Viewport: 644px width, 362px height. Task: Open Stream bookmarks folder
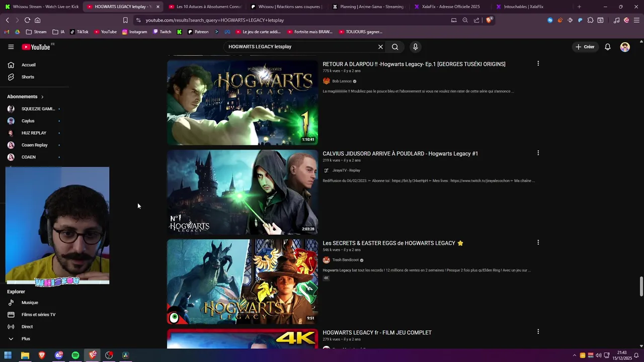pyautogui.click(x=36, y=32)
